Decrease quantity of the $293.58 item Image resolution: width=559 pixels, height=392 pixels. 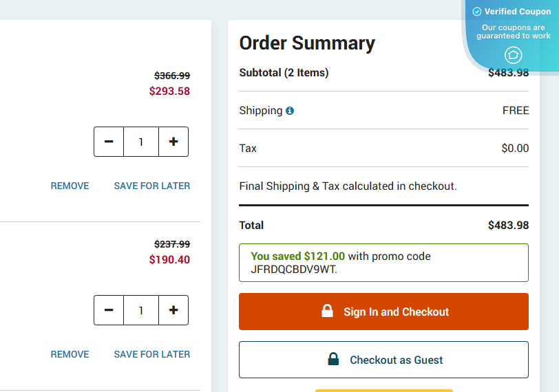[109, 142]
